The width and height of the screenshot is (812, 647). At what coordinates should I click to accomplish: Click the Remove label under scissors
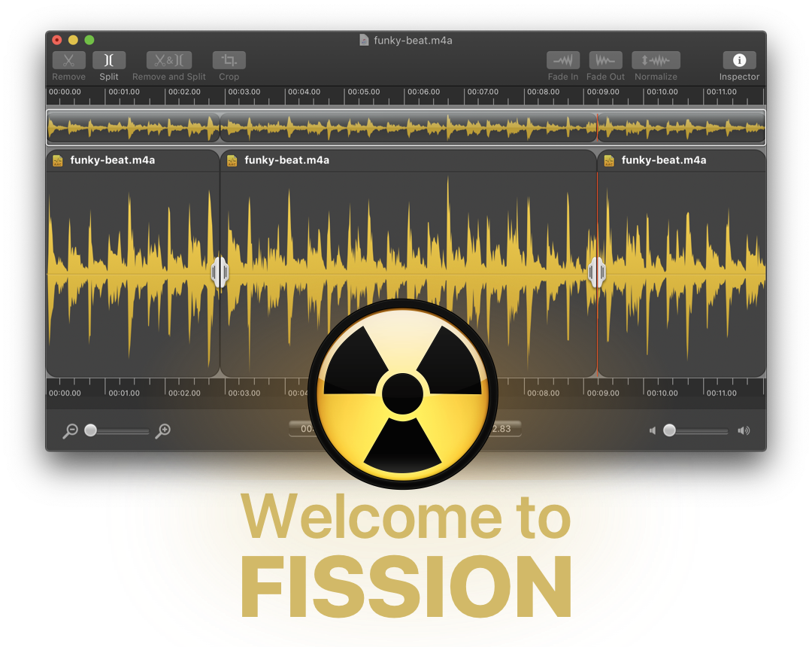point(68,77)
